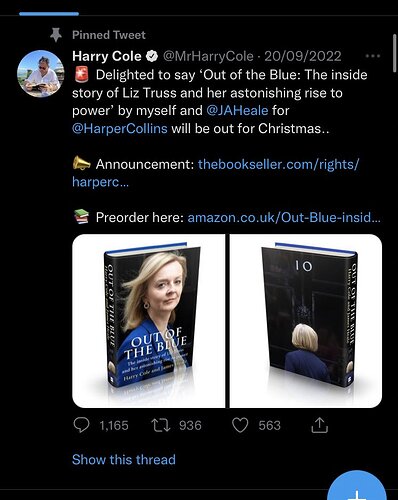Screen dimensions: 398x500
Task: Open the @JAHeale mention link
Action: point(237,110)
